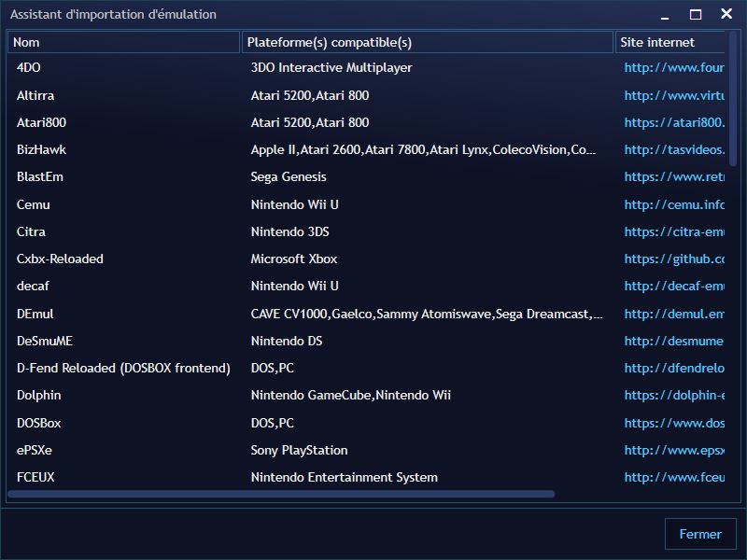Screen dimensions: 747x560
Task: Click the vertical scrollbar thumb
Action: [x=733, y=98]
